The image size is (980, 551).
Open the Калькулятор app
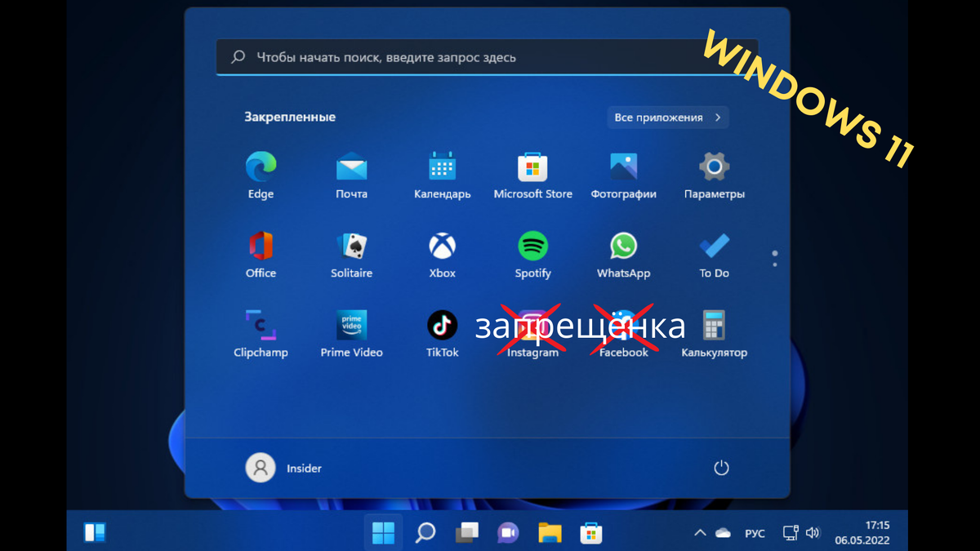coord(714,334)
